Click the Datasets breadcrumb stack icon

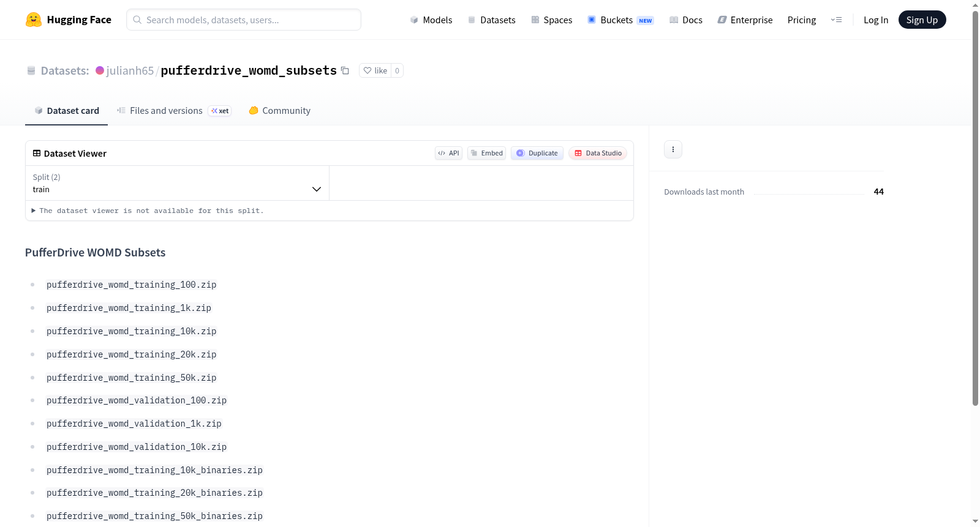31,71
